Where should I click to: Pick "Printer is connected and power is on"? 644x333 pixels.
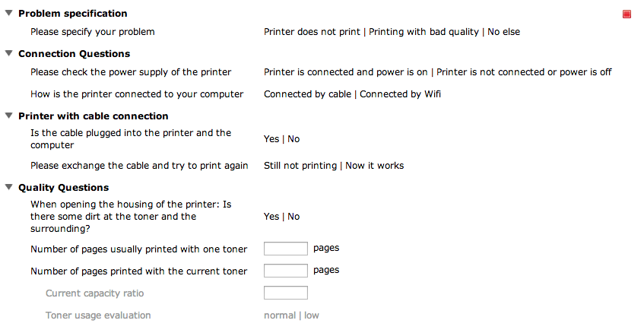[345, 72]
